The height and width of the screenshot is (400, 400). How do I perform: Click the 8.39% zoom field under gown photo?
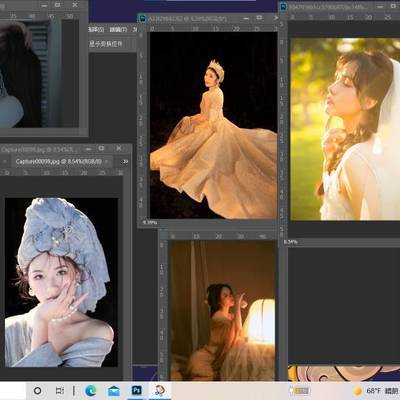tap(150, 222)
